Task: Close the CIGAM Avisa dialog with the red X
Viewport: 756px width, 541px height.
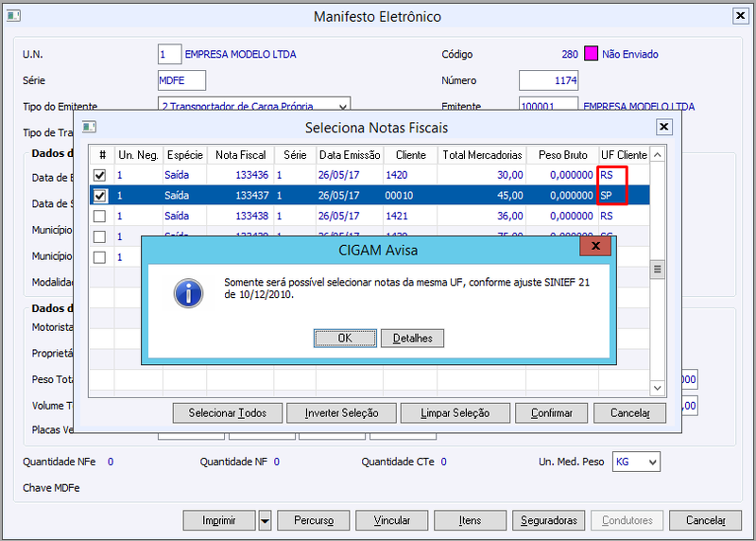Action: tap(595, 246)
